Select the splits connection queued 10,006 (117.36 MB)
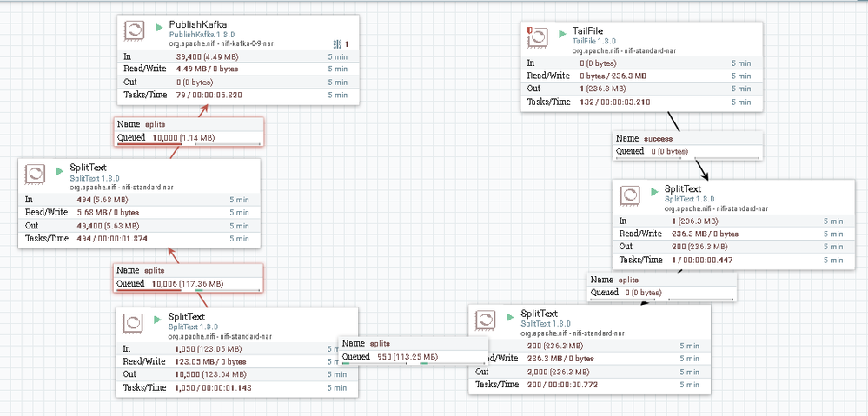Screen dimensions: 868x416 189,278
